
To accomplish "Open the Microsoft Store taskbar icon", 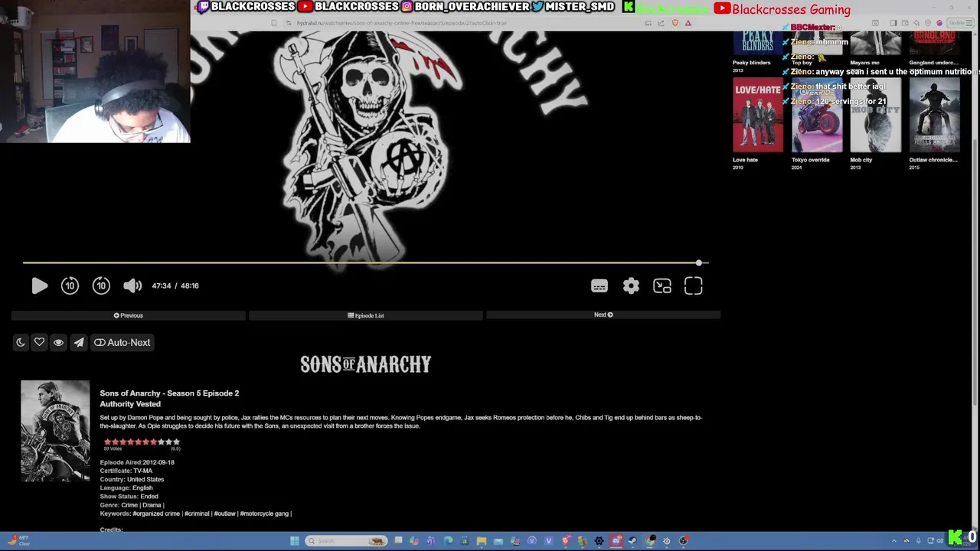I will 465,541.
